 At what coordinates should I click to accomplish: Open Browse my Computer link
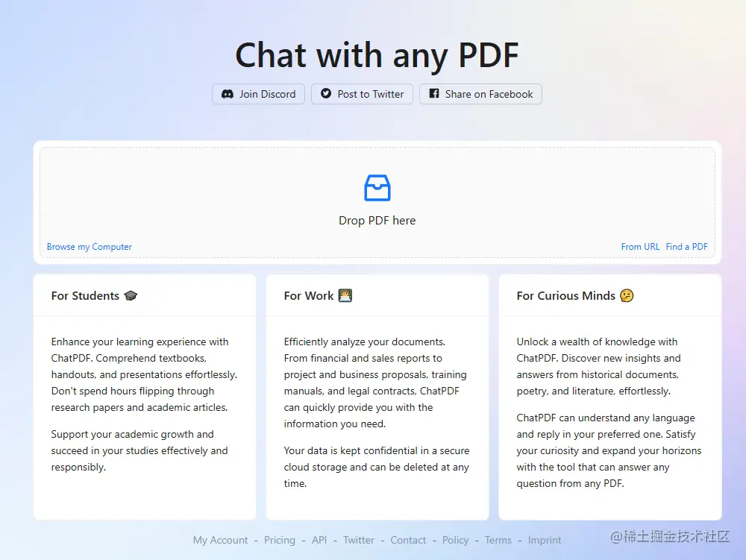click(x=90, y=247)
